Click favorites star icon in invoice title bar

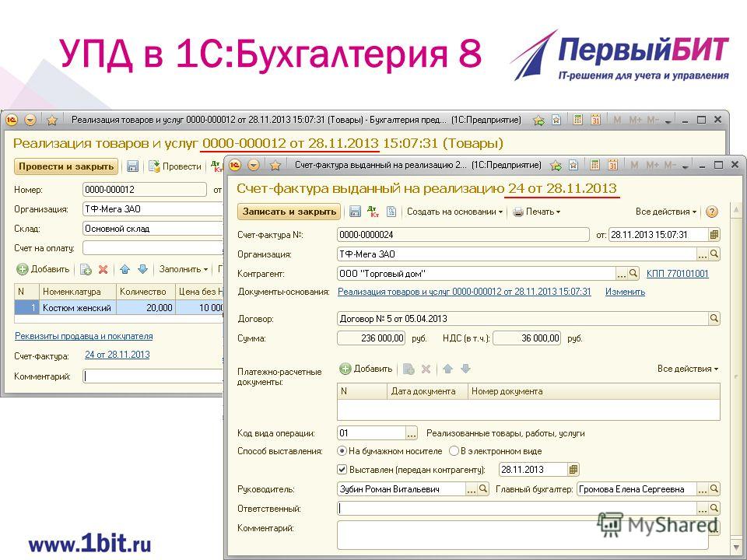click(x=275, y=165)
